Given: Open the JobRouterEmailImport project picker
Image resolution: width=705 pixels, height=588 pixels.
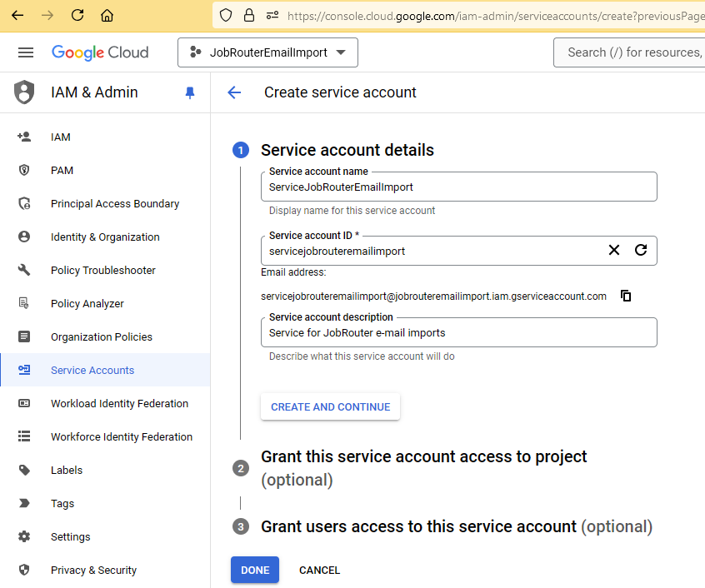Looking at the screenshot, I should pyautogui.click(x=267, y=52).
